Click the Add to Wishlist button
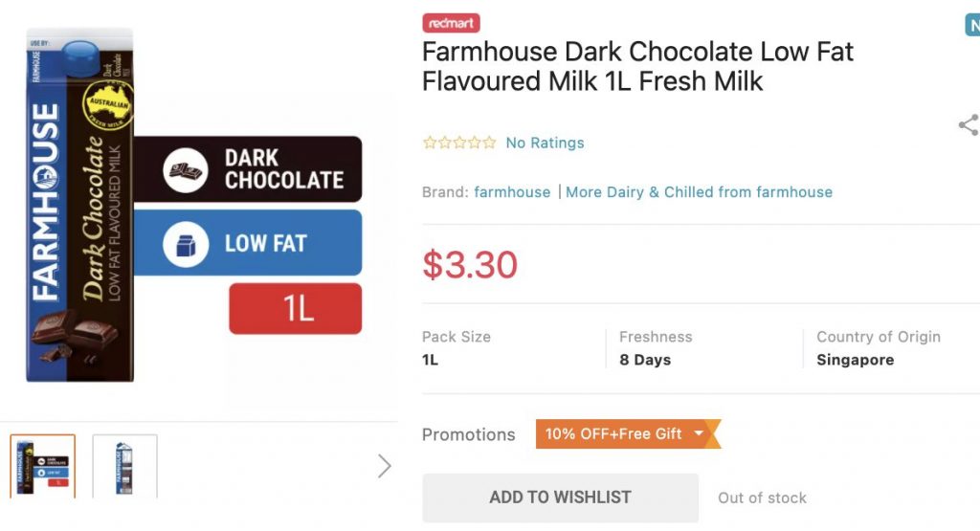This screenshot has width=980, height=531. (560, 498)
